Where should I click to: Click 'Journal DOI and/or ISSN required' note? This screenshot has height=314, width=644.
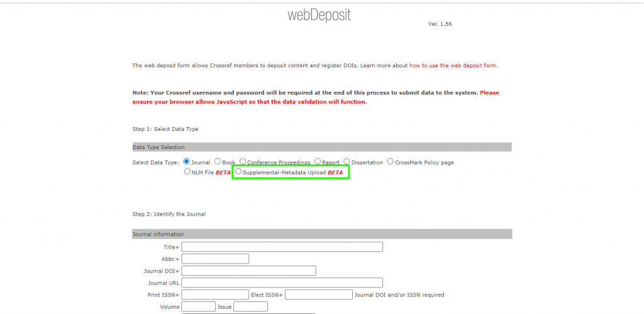coord(399,295)
